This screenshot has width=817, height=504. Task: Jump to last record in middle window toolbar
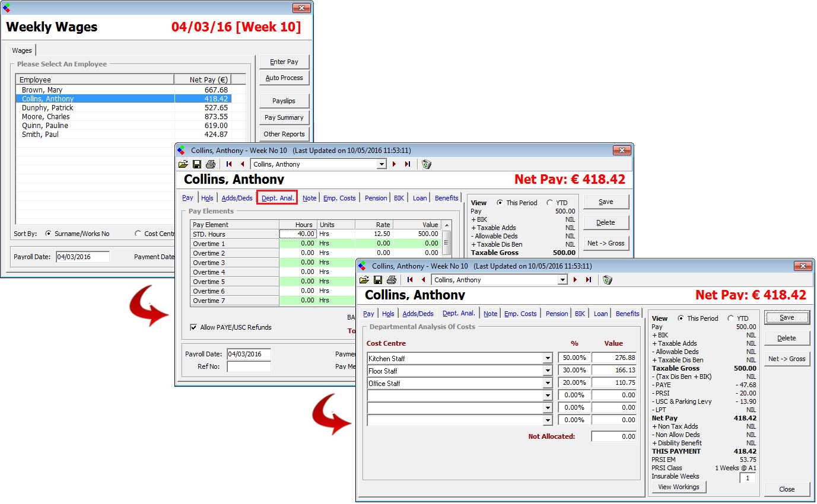pyautogui.click(x=407, y=164)
